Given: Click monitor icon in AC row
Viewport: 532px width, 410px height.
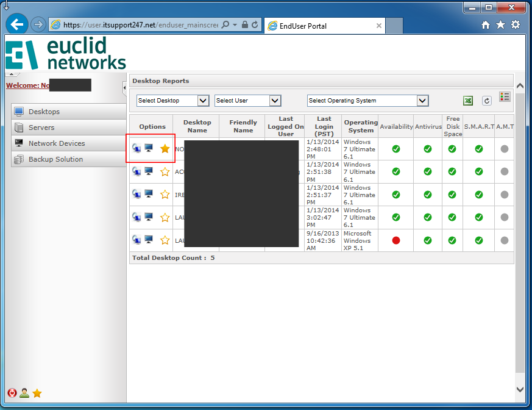Looking at the screenshot, I should click(149, 171).
